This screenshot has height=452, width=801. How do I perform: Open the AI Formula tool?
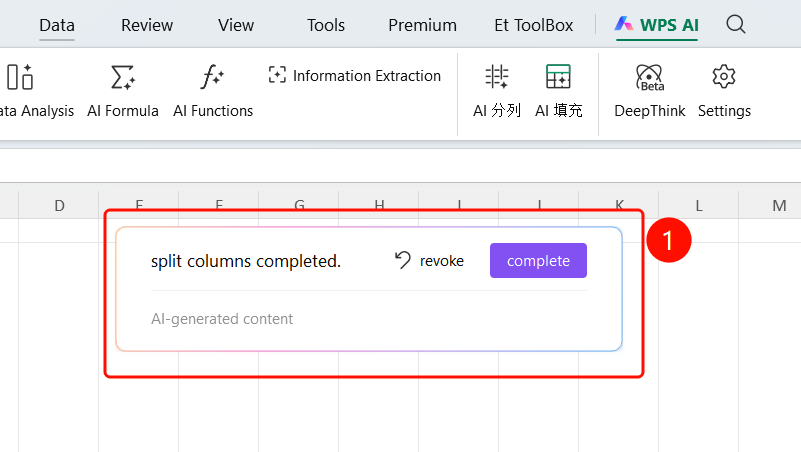[123, 91]
